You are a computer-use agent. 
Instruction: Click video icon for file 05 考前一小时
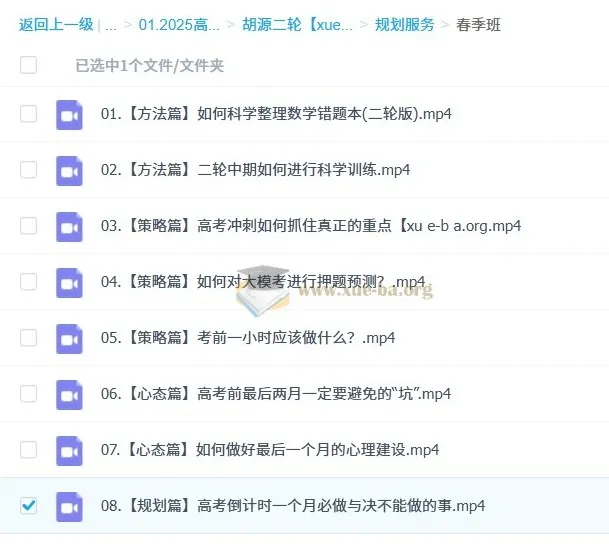68,338
